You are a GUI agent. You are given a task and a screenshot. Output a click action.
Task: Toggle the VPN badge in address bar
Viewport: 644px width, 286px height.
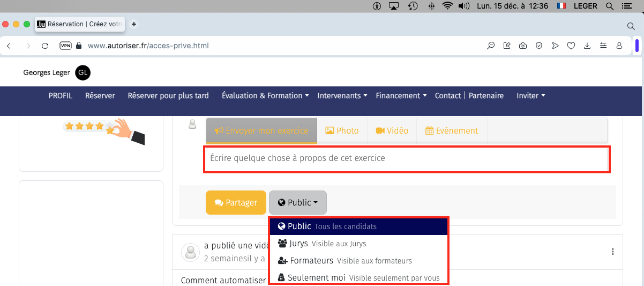[x=65, y=46]
